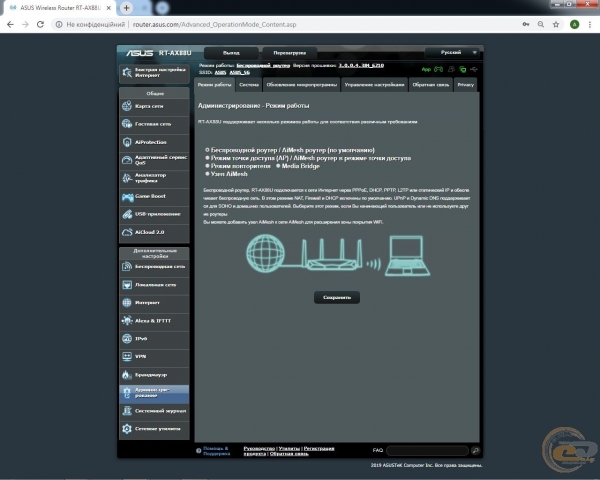Open USB application sidebar icon
Screen dimensions: 600x480
pos(127,214)
